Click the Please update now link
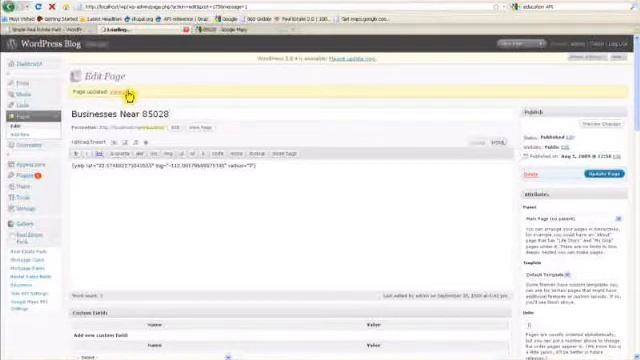Viewport: 640px width, 360px height. [x=352, y=59]
